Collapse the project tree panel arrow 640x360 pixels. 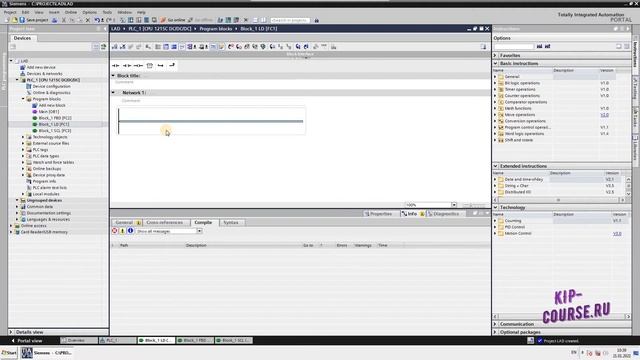pos(105,29)
